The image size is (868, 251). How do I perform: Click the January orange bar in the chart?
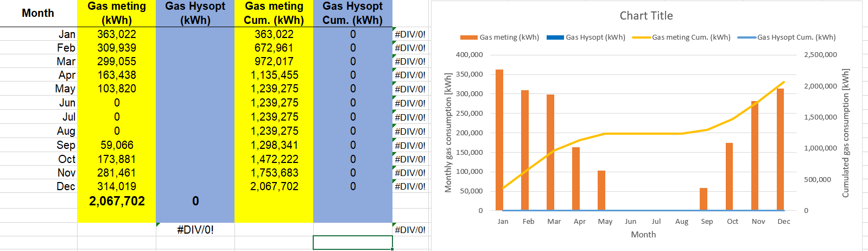coord(499,140)
